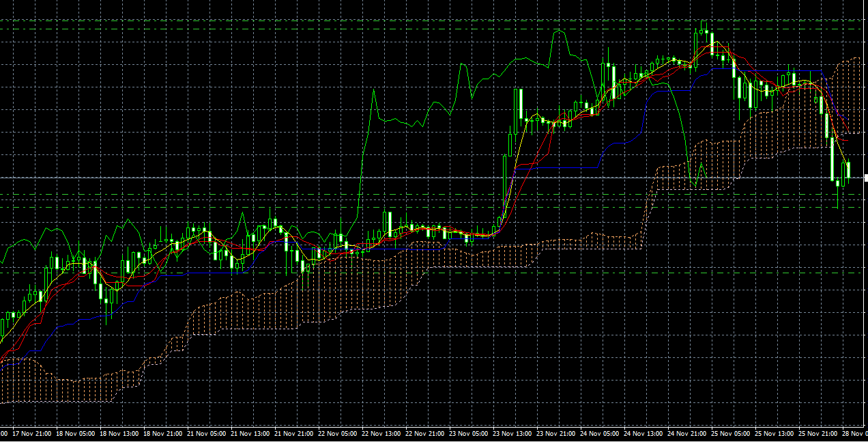
Task: Select the '24 Nov 05:00' axis label
Action: tap(600, 433)
